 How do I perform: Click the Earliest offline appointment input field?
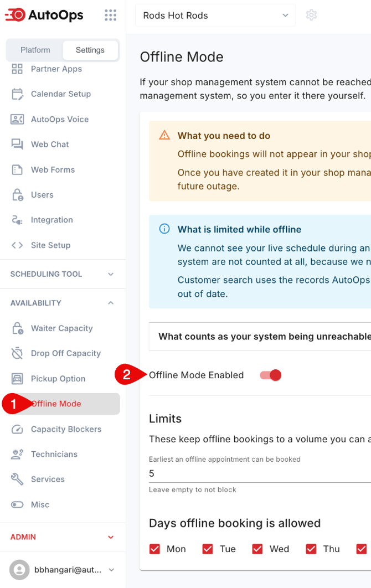point(260,473)
